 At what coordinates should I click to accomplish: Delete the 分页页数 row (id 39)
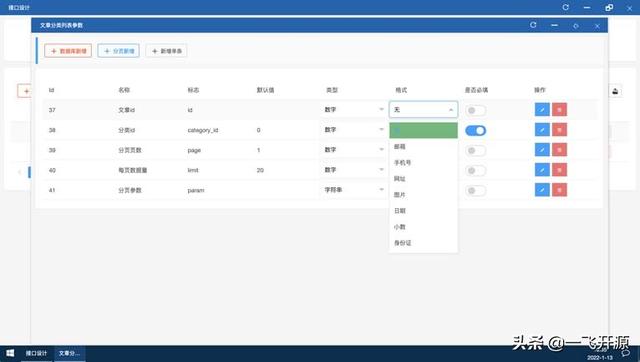pos(559,150)
